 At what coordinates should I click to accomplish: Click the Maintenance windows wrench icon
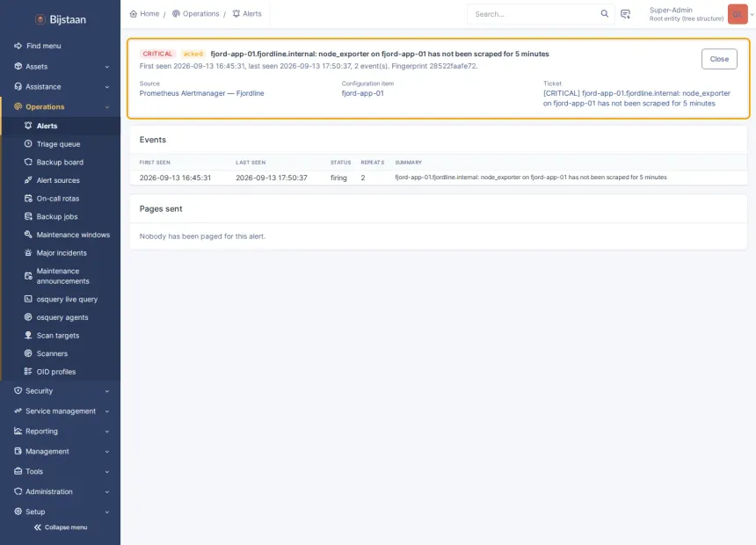click(28, 235)
